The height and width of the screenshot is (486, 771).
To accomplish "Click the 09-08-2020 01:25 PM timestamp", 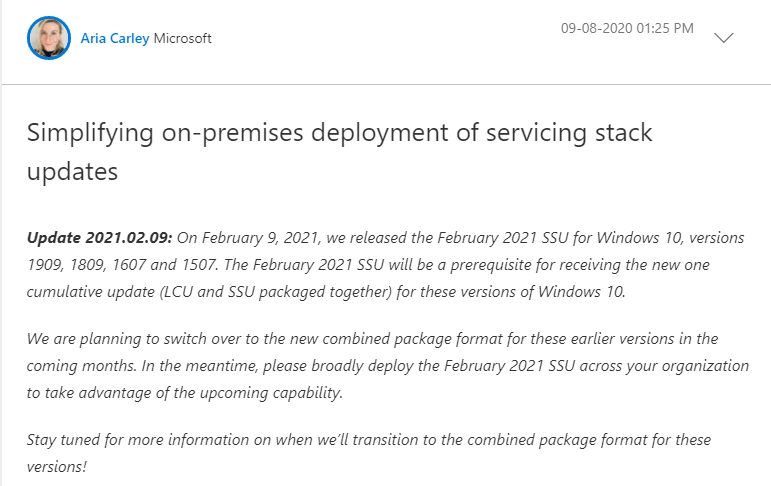I will pyautogui.click(x=627, y=28).
